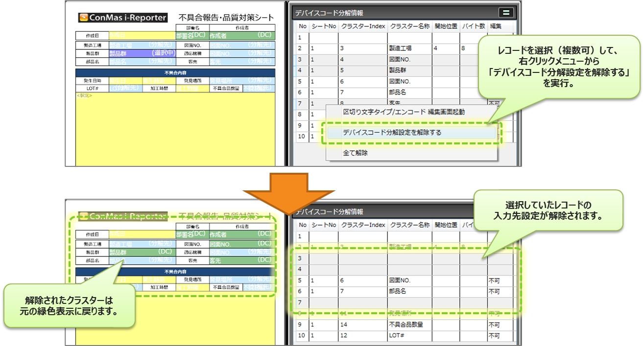
Task: Open panel menu icon in upper デバイスコード分解情報 title bar
Action: pyautogui.click(x=505, y=13)
